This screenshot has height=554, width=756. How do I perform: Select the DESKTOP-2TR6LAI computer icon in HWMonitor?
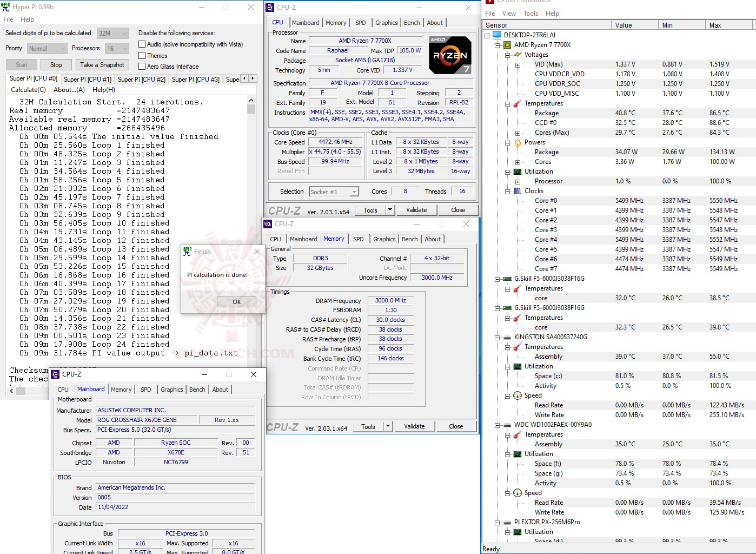pos(497,35)
